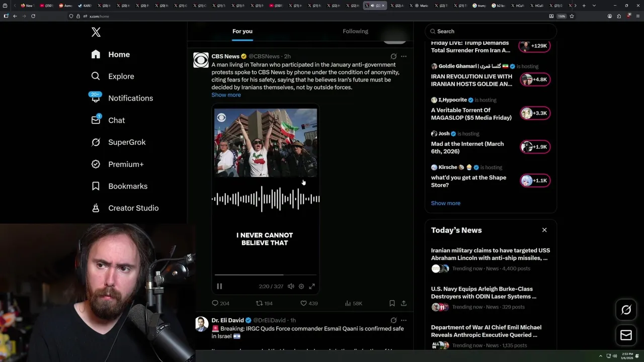The image size is (644, 362).
Task: Open Chat in the sidebar
Action: tap(108, 120)
